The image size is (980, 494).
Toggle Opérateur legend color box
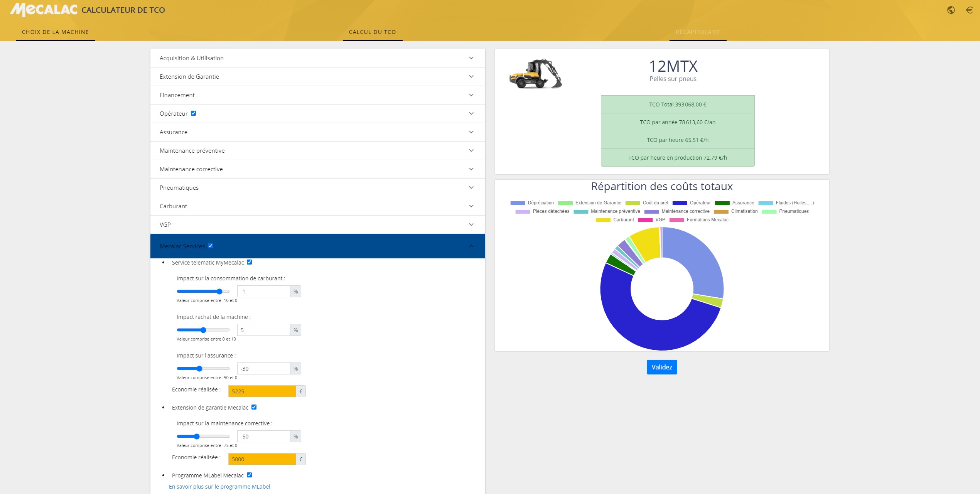pos(680,203)
